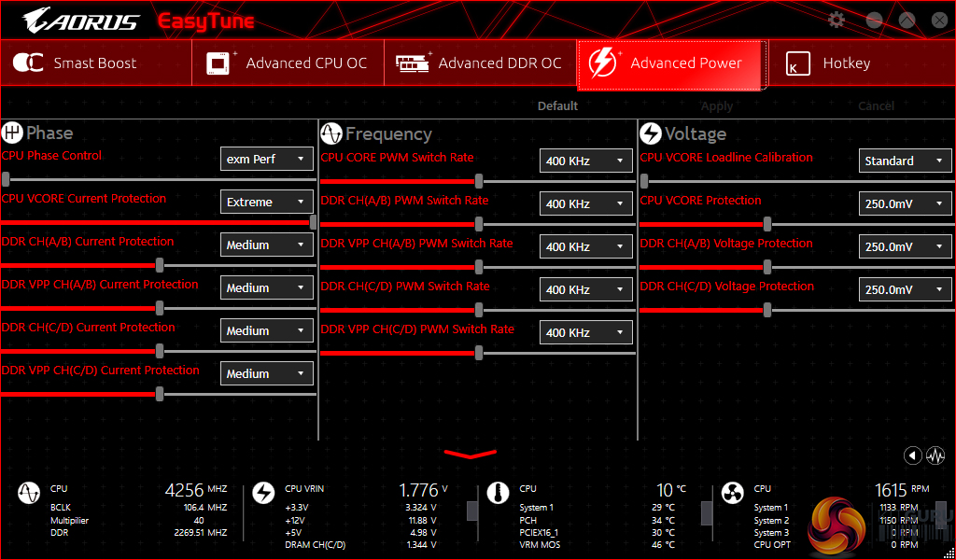956x560 pixels.
Task: Open DDR VPP CH(C/D) PWM Switch Rate dropdown
Action: coord(586,332)
